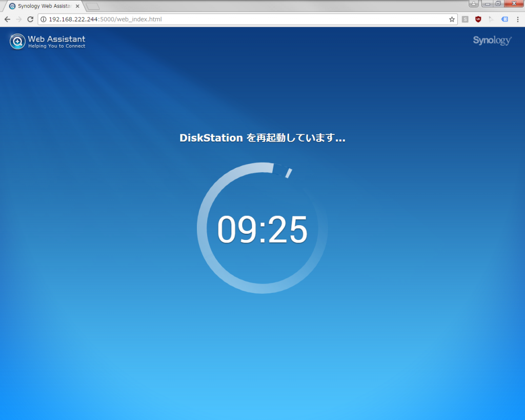Click the Synology brand logo
525x420 pixels.
(492, 41)
